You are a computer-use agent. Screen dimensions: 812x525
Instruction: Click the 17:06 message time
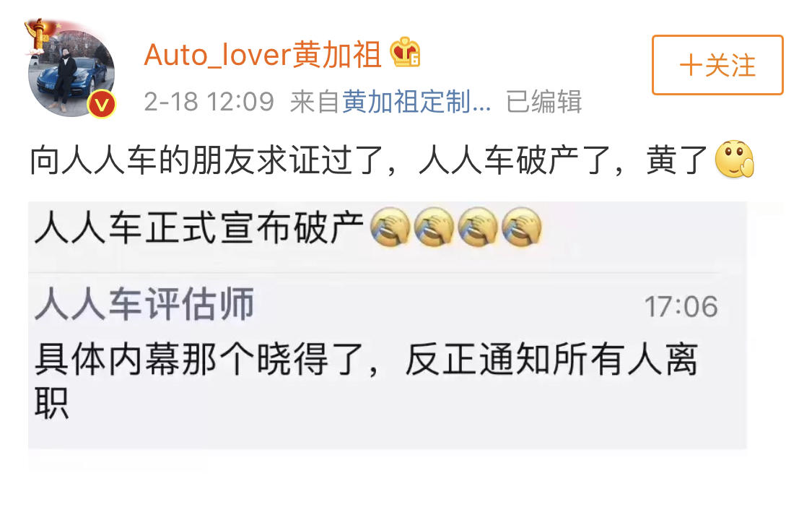681,306
